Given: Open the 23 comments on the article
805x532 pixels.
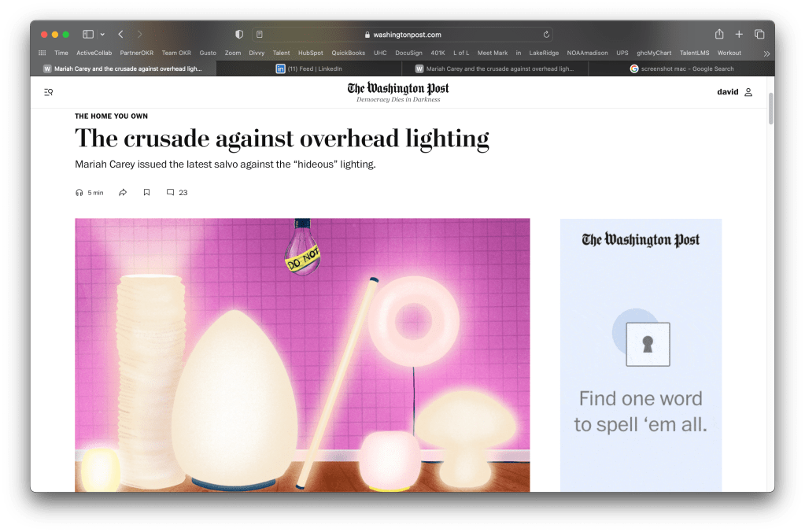Looking at the screenshot, I should pos(177,193).
